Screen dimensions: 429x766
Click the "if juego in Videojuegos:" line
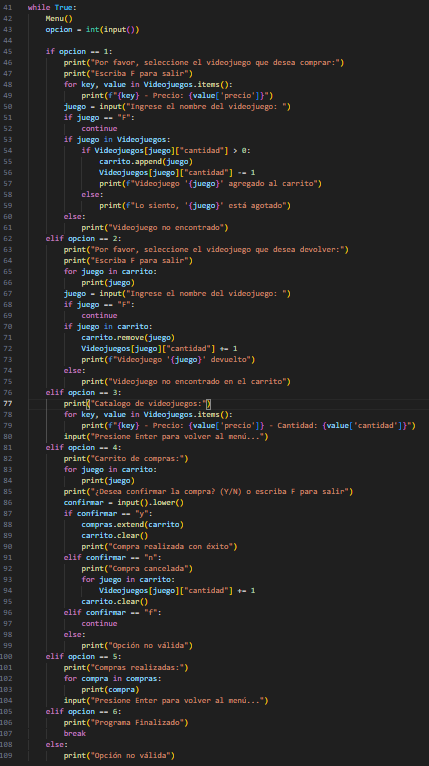tap(117, 139)
